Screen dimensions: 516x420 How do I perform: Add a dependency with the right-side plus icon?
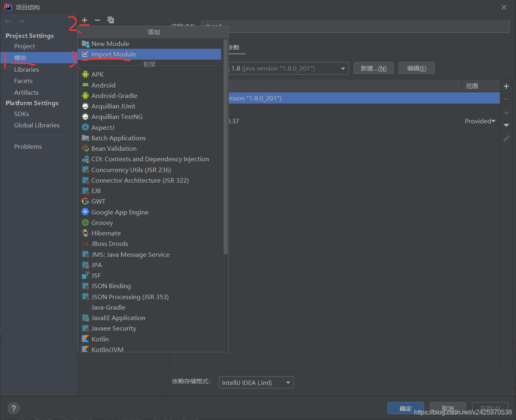pos(506,86)
